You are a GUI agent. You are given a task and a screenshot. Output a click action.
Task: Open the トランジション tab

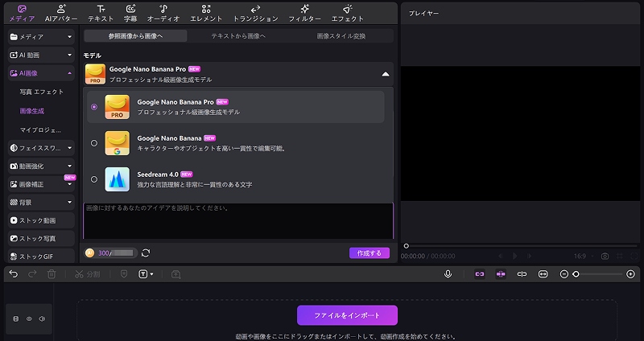255,13
